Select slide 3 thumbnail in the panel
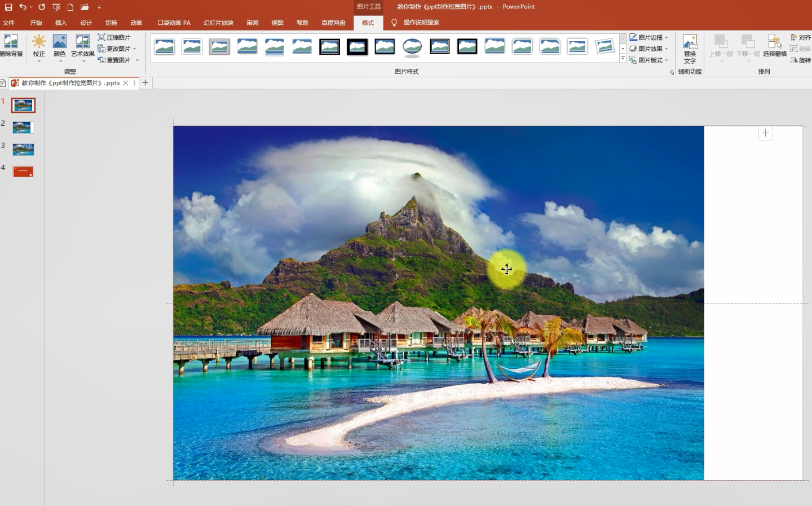Image resolution: width=812 pixels, height=506 pixels. 23,149
